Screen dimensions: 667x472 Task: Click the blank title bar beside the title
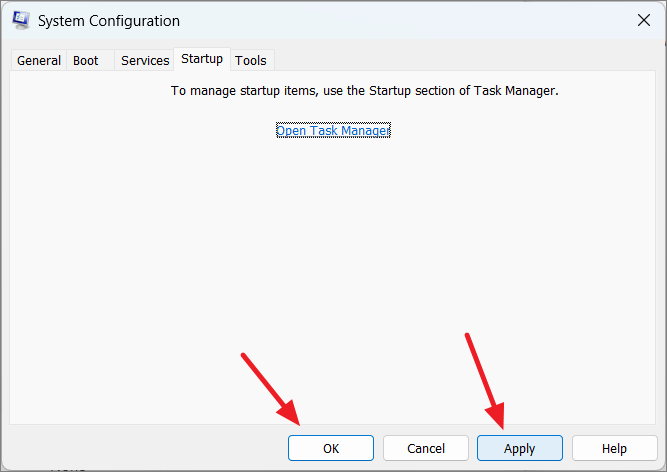tap(404, 20)
